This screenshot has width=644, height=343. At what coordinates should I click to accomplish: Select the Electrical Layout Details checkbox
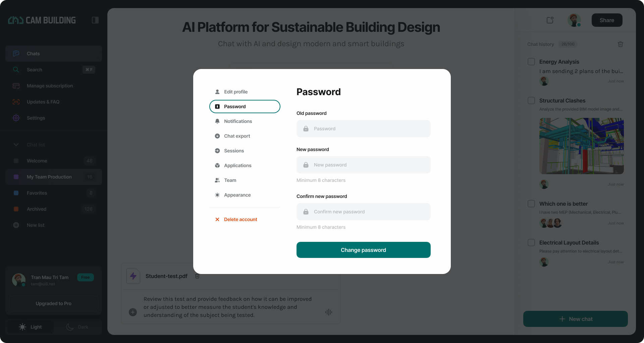[531, 243]
